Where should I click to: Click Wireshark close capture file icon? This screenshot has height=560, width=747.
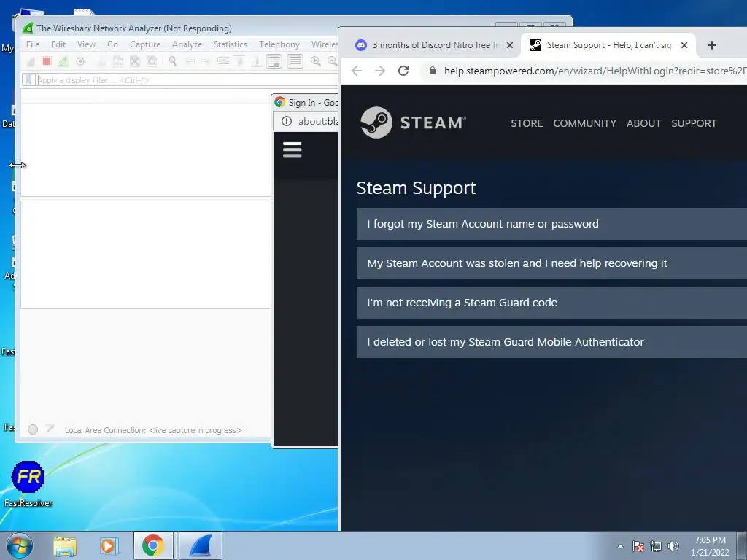135,61
